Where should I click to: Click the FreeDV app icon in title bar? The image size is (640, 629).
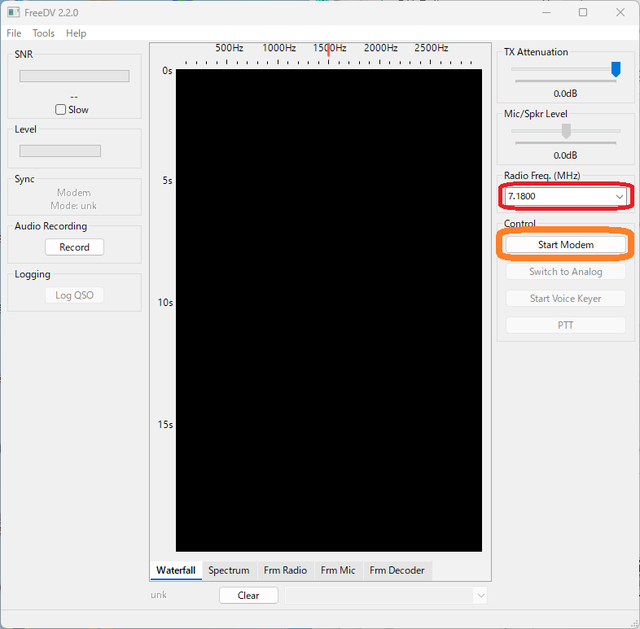click(x=13, y=12)
